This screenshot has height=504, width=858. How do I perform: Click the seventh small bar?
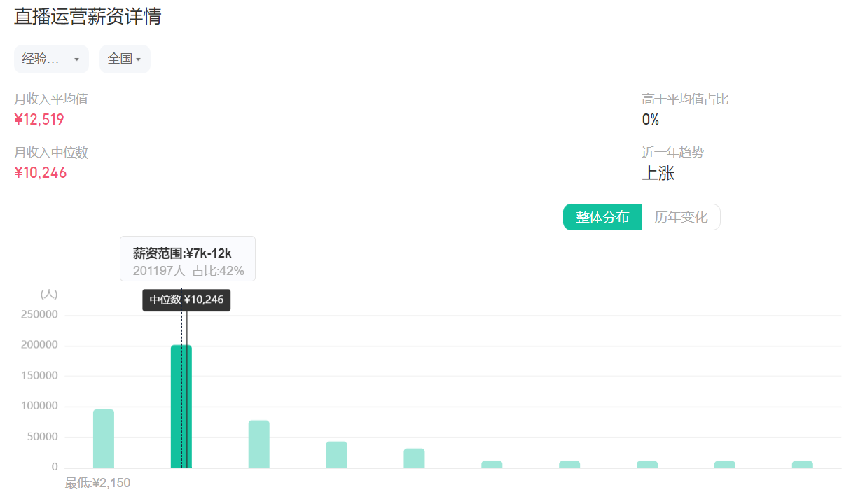point(569,464)
